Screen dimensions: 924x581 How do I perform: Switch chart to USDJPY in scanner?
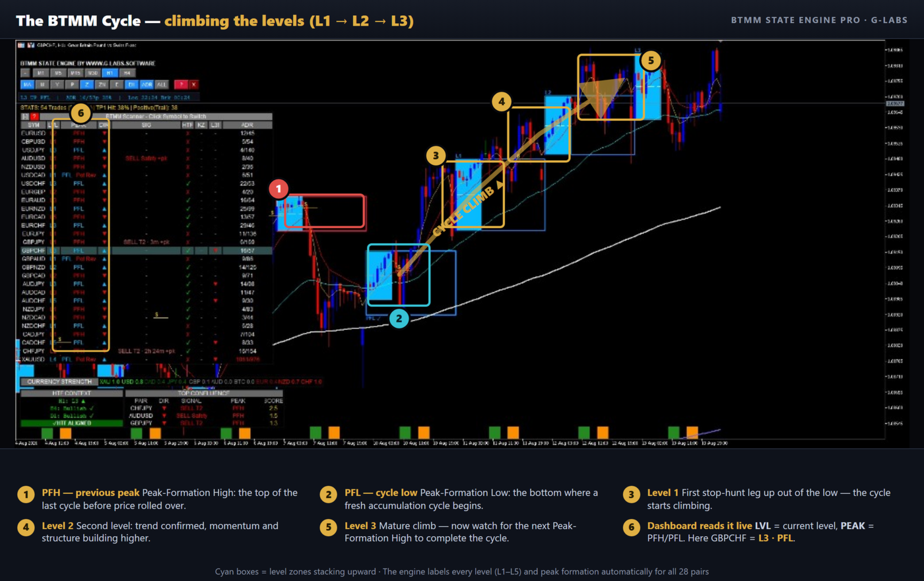pos(33,150)
